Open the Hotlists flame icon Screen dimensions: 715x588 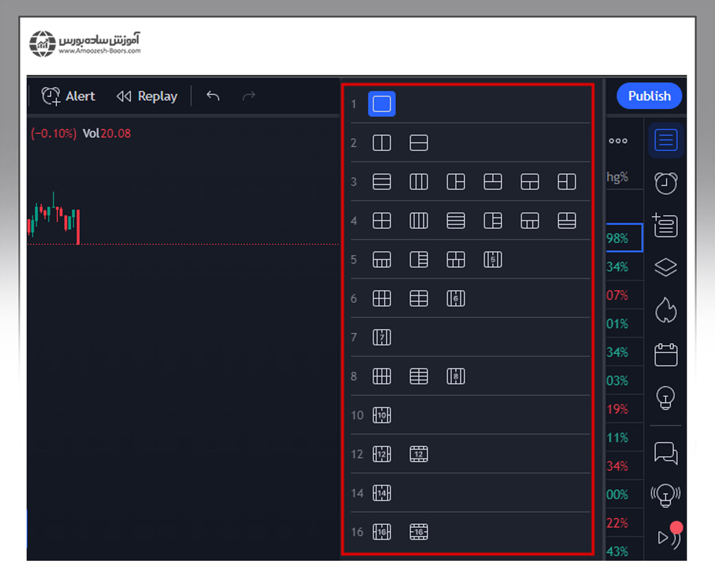coord(665,309)
